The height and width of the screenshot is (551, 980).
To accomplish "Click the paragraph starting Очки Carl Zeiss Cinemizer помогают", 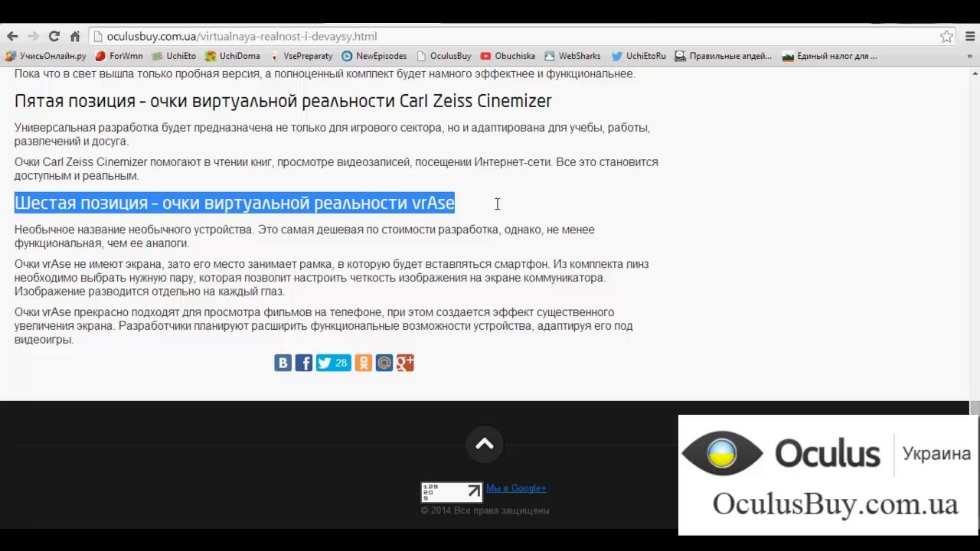I will pyautogui.click(x=336, y=169).
